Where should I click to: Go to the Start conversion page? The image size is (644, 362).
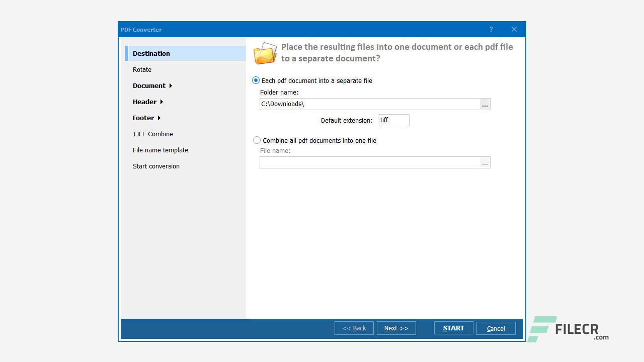(x=156, y=166)
